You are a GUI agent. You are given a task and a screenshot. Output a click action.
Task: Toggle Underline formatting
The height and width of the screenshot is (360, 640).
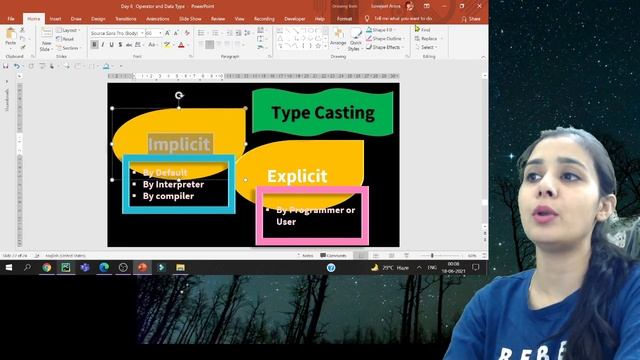click(111, 44)
